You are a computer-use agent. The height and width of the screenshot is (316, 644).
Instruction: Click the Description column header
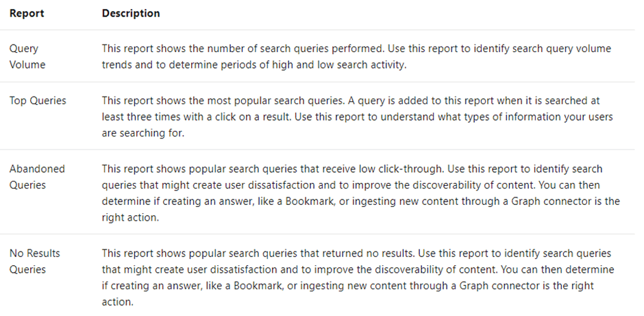coord(131,13)
